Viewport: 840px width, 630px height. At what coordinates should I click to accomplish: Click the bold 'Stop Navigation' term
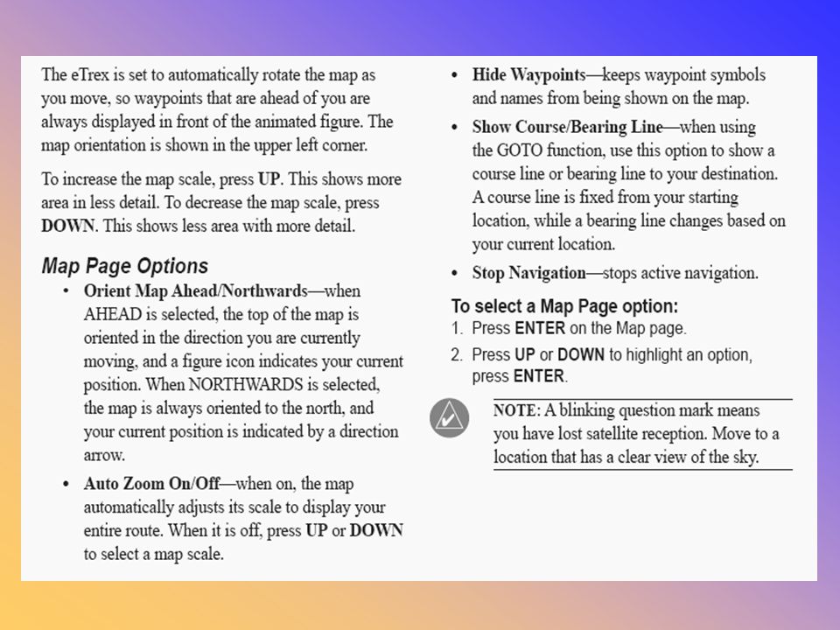pos(528,273)
